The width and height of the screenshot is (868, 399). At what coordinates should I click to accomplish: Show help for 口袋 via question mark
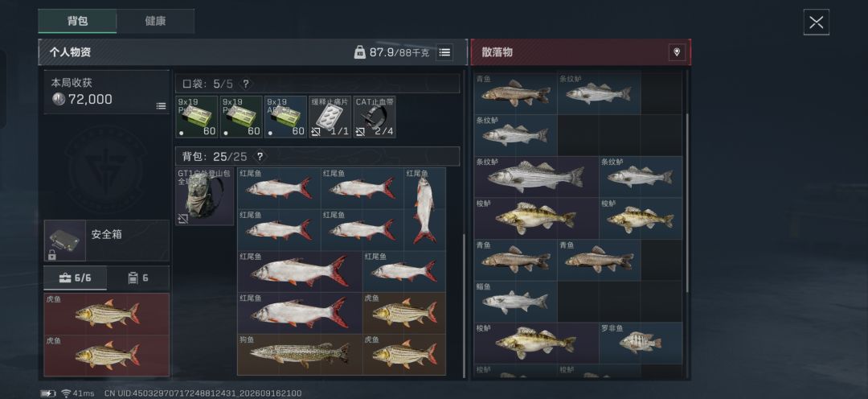point(246,84)
